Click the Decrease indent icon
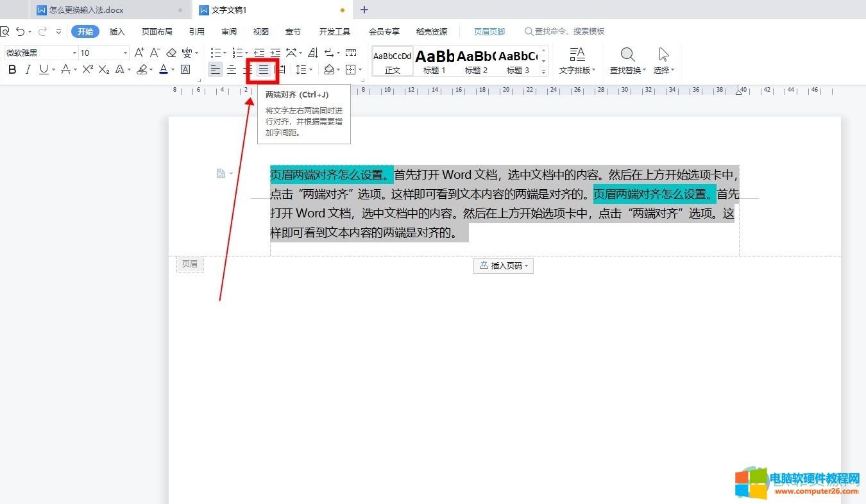The image size is (866, 504). pyautogui.click(x=259, y=53)
